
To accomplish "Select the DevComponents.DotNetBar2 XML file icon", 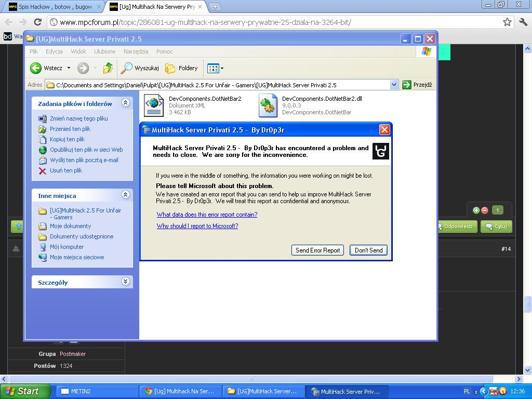I will [x=154, y=105].
